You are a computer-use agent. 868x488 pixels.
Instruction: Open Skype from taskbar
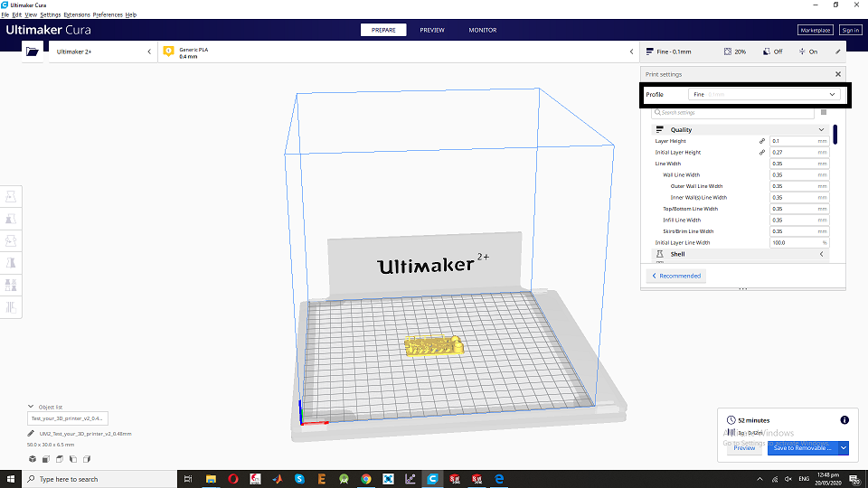pyautogui.click(x=299, y=479)
